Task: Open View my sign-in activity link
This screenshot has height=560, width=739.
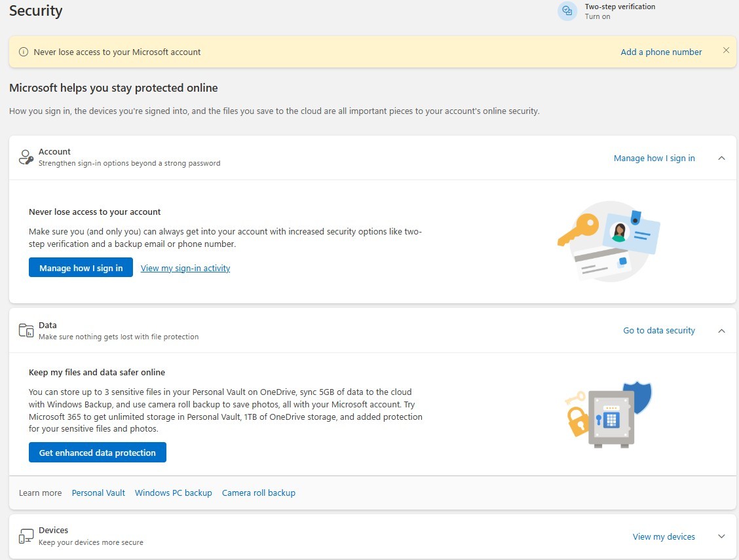Action: pyautogui.click(x=185, y=268)
